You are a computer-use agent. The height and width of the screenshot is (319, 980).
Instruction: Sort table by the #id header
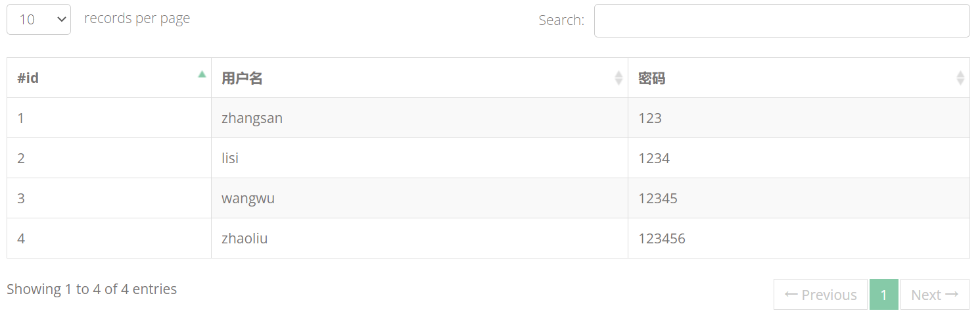pyautogui.click(x=109, y=78)
